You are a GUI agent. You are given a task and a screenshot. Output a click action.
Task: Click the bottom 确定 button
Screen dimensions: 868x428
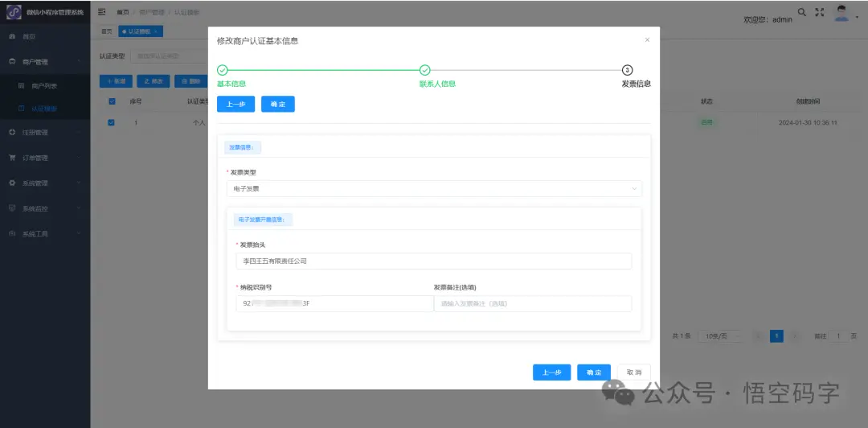tap(593, 372)
